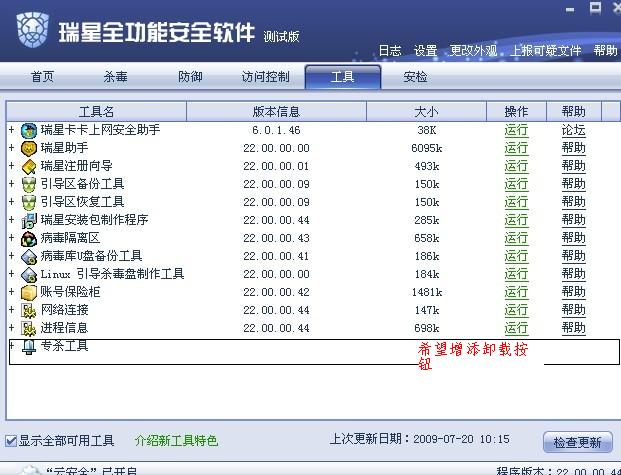Click the 操作 column header

click(516, 111)
